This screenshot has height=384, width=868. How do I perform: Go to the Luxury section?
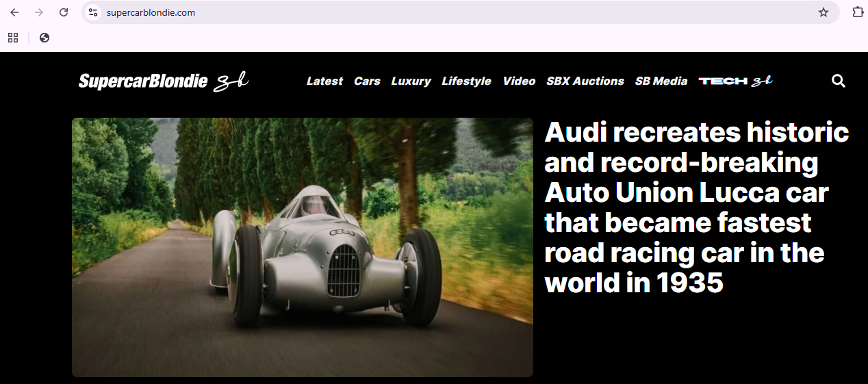point(411,81)
